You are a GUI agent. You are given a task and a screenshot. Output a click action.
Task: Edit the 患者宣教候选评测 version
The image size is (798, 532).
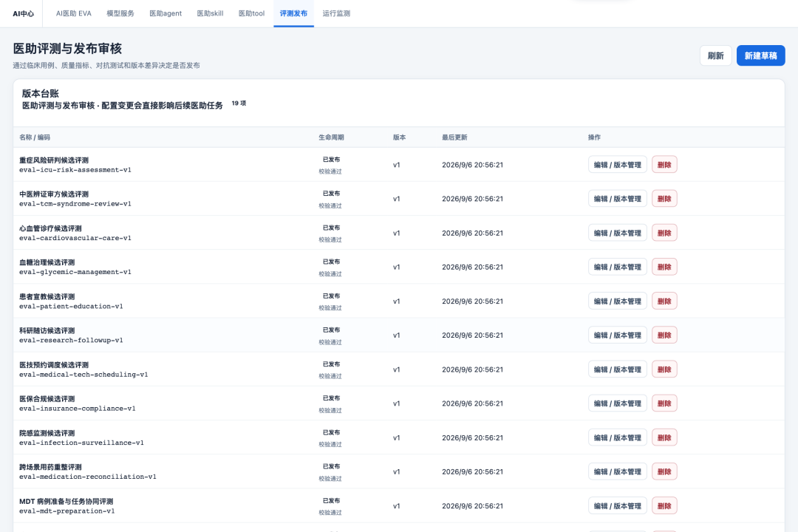coord(617,301)
